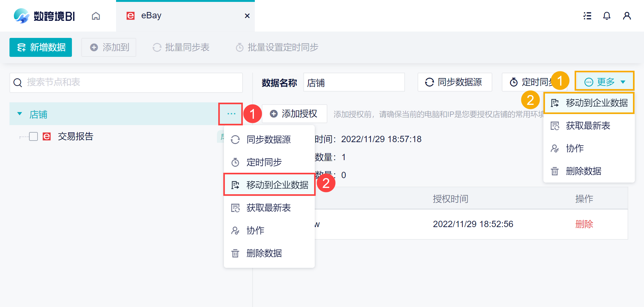This screenshot has height=307, width=644.
Task: Click the home icon in top bar
Action: tap(96, 16)
